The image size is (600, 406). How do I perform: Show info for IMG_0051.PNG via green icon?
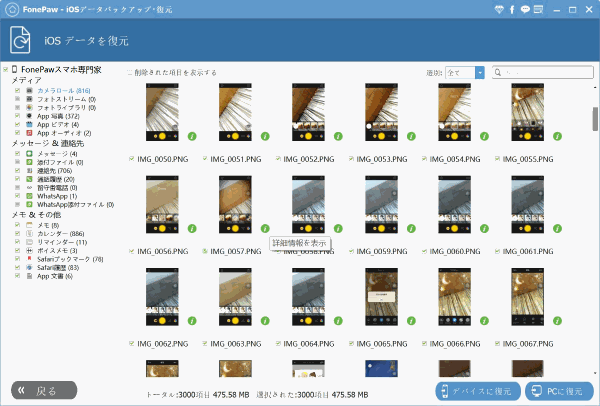(x=265, y=136)
